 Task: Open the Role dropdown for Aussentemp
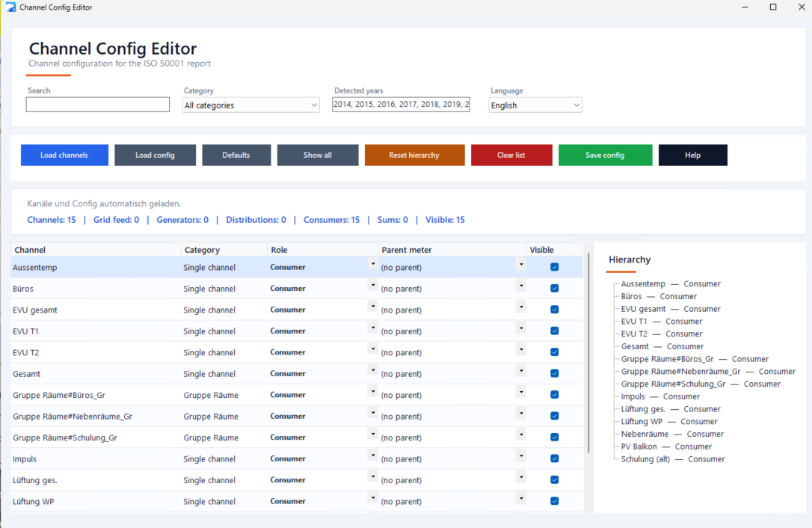pyautogui.click(x=373, y=264)
